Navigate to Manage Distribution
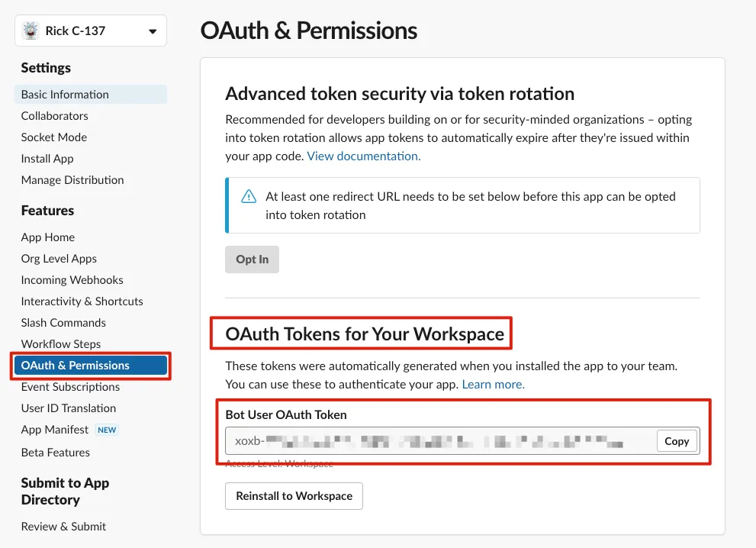Screen dimensions: 756x548 [72, 180]
